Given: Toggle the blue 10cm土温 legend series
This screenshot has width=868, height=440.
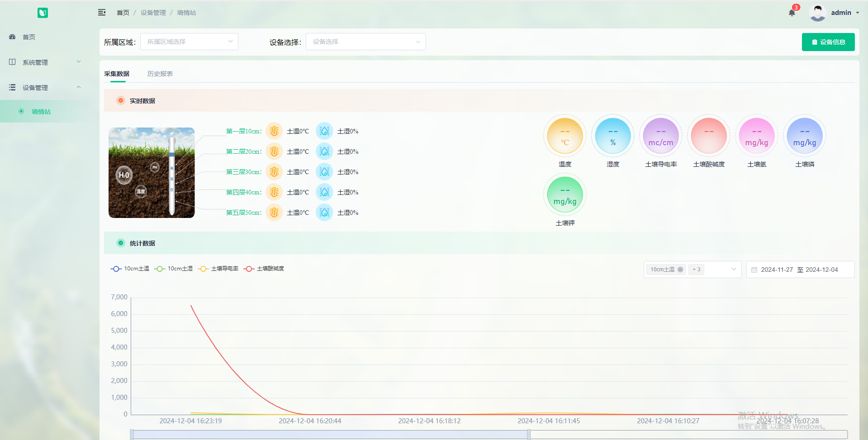Looking at the screenshot, I should click(130, 269).
